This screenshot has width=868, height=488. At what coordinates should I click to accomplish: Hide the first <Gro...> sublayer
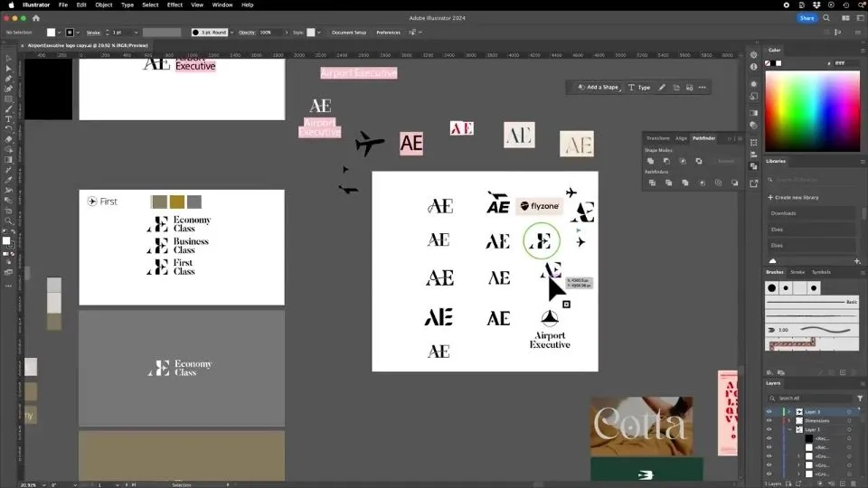coord(769,455)
